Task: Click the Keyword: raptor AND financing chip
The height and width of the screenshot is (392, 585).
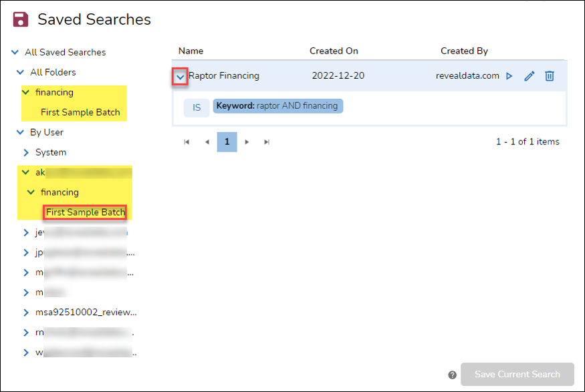Action: pos(277,106)
